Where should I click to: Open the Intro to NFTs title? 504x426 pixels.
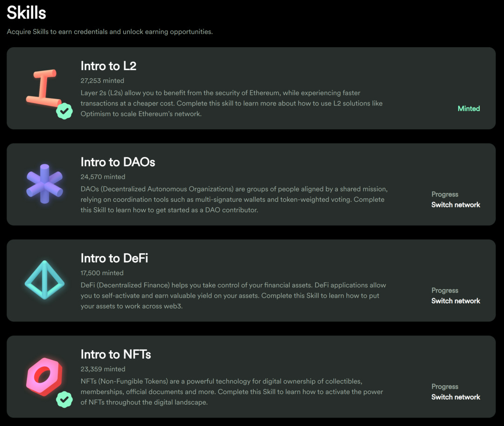tap(115, 355)
